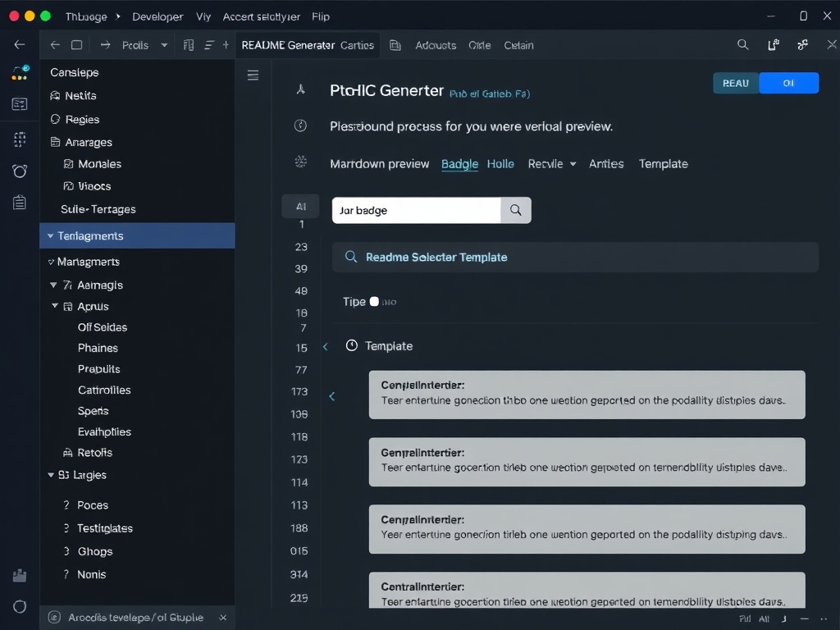Switch to the Template tab
The height and width of the screenshot is (630, 840).
pyautogui.click(x=663, y=163)
